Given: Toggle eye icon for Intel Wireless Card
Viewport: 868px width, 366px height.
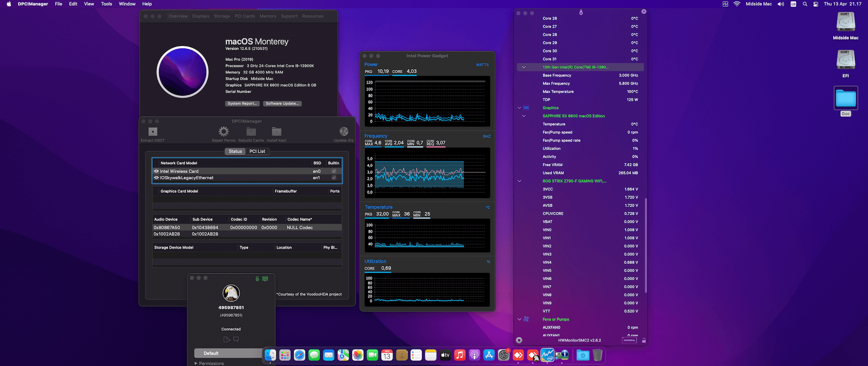Looking at the screenshot, I should (x=156, y=171).
